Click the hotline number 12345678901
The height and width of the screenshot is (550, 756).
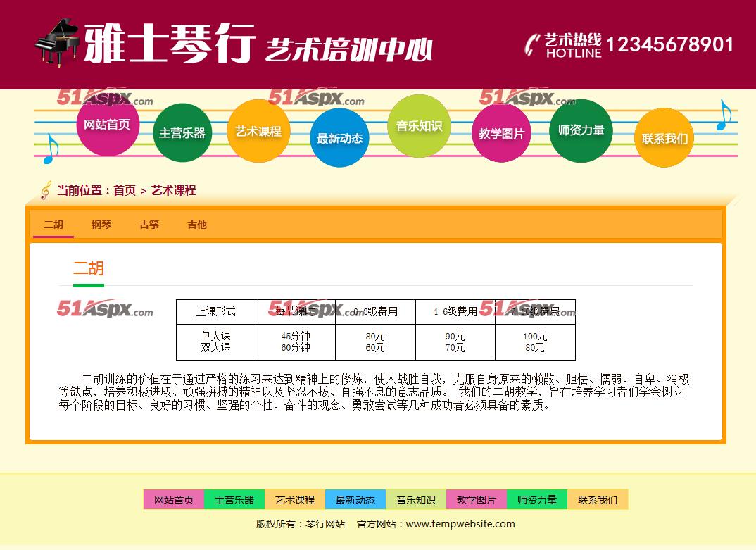point(669,44)
